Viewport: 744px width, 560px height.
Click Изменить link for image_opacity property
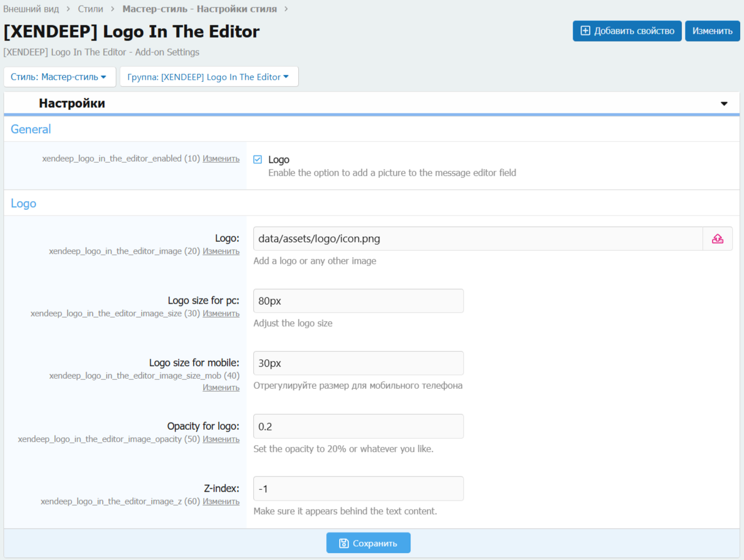(221, 439)
